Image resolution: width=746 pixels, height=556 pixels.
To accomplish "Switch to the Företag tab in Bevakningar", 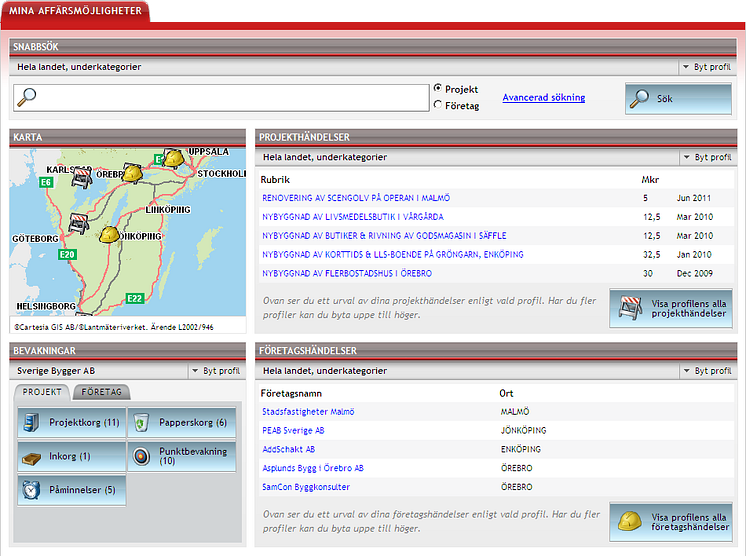I will pos(101,393).
